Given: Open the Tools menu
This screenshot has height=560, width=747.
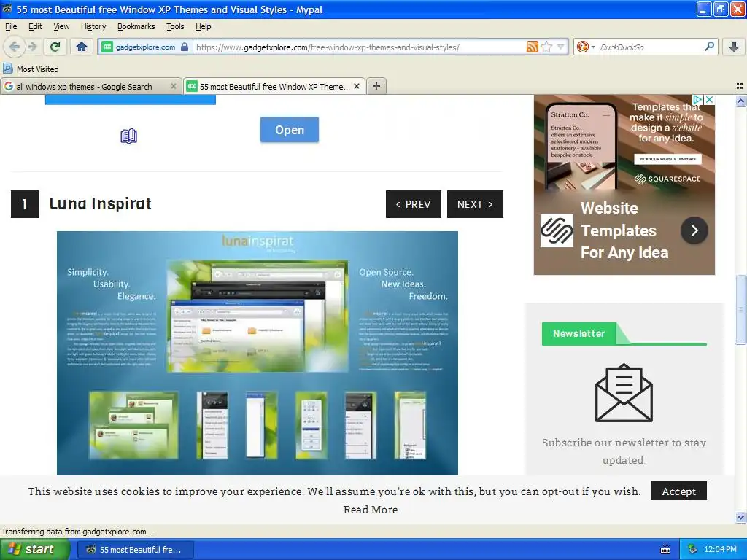Looking at the screenshot, I should [x=175, y=26].
